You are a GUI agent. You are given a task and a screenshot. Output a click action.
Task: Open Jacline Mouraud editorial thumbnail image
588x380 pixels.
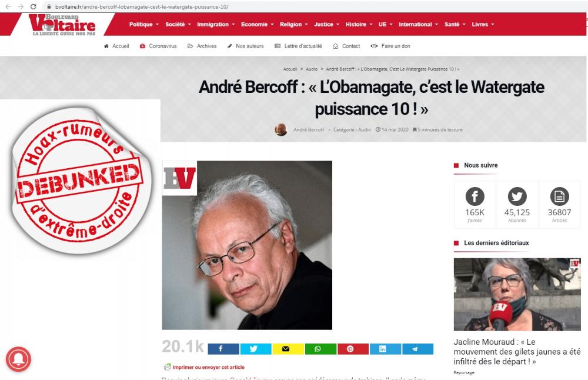pos(517,295)
